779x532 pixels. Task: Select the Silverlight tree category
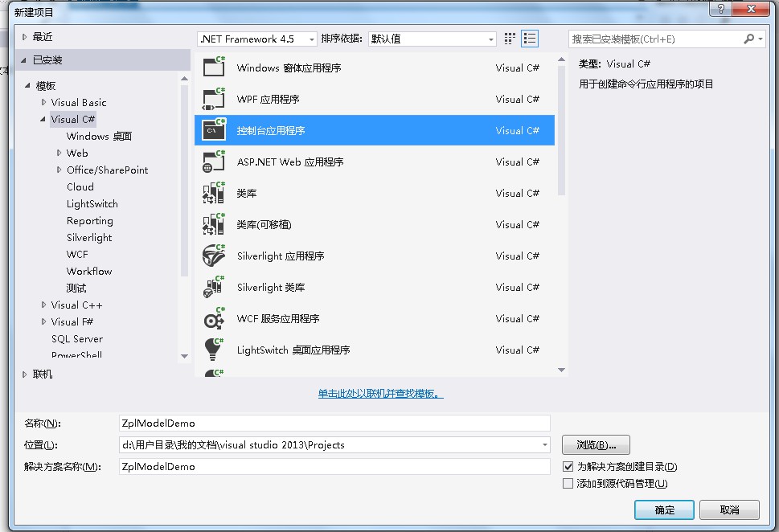pos(89,237)
